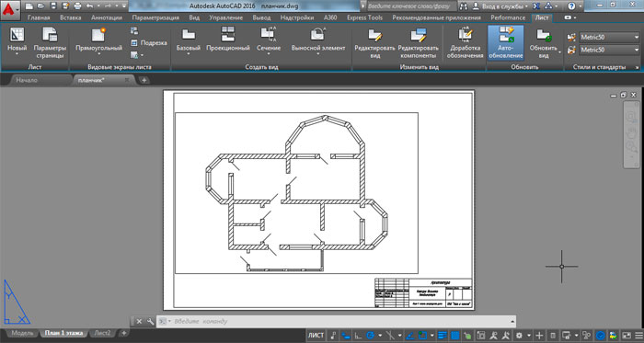Click the Undo arrow in quick access toolbar

[x=90, y=6]
